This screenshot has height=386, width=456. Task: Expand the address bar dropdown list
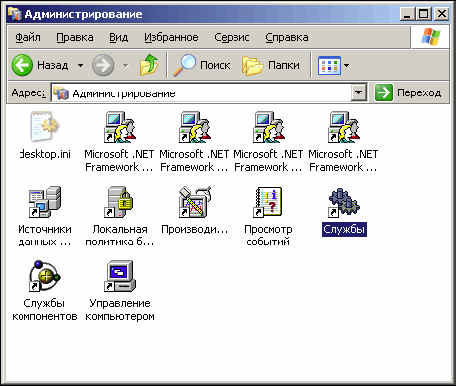(x=359, y=93)
